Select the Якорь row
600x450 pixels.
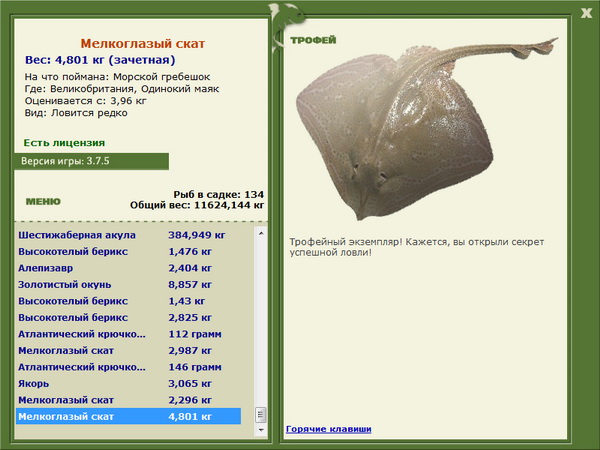pos(129,383)
